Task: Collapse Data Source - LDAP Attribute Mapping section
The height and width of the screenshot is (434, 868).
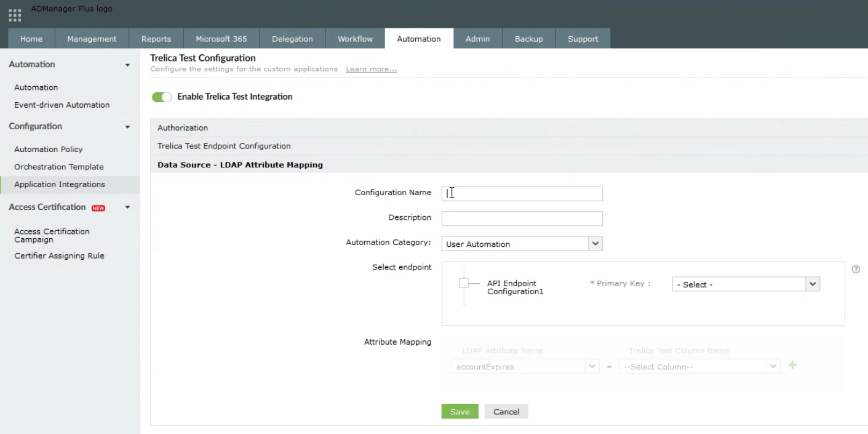Action: coord(509,164)
